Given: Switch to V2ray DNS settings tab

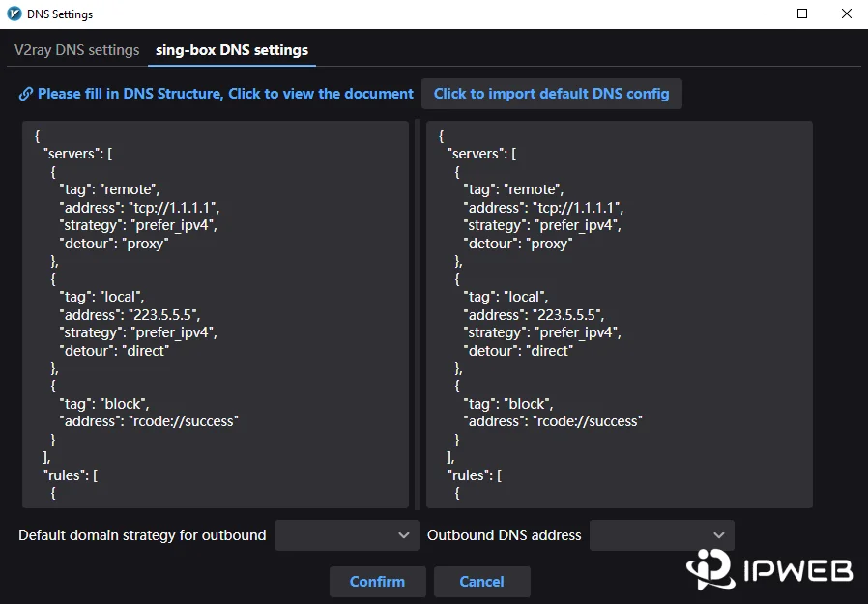Looking at the screenshot, I should (77, 50).
